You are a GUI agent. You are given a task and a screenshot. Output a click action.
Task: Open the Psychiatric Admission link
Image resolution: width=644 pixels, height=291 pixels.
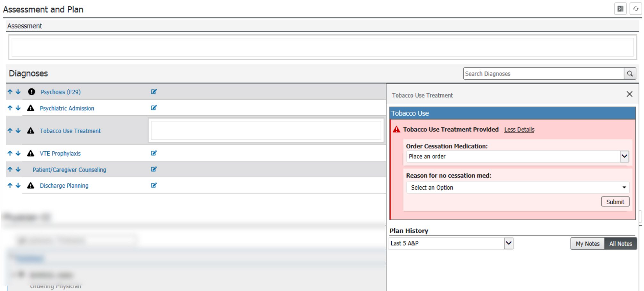[67, 108]
